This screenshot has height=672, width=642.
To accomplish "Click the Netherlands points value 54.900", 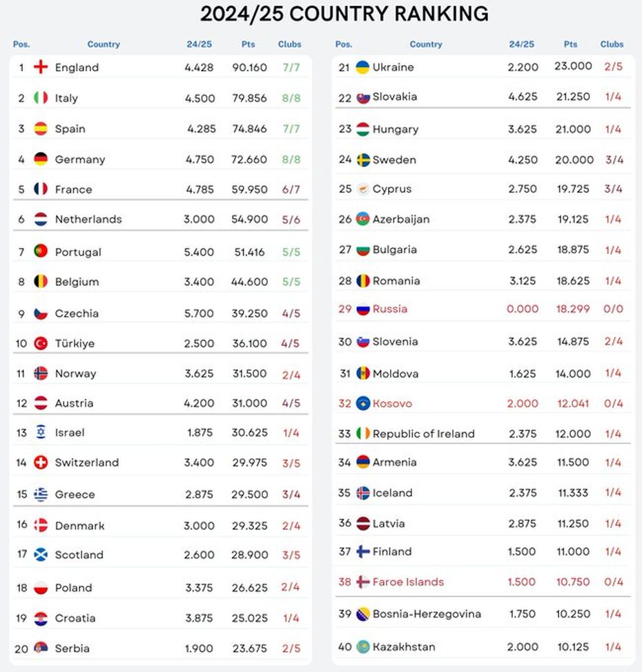I will pos(249,219).
